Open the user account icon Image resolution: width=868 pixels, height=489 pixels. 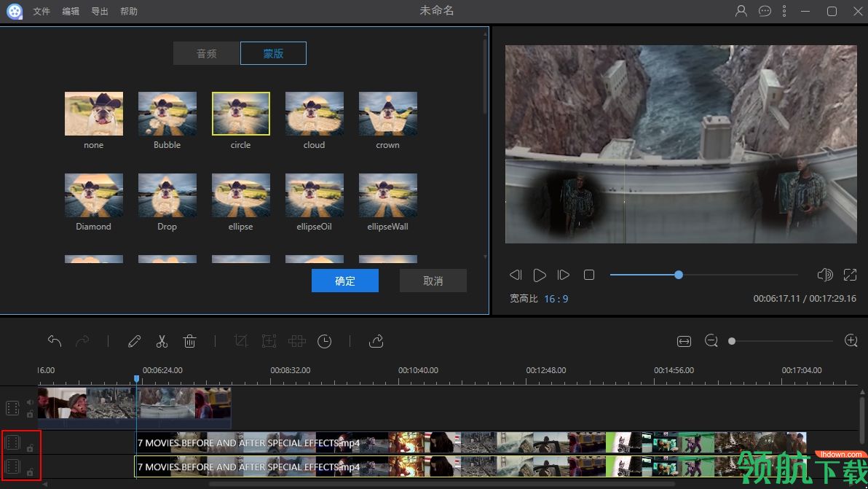click(x=741, y=10)
